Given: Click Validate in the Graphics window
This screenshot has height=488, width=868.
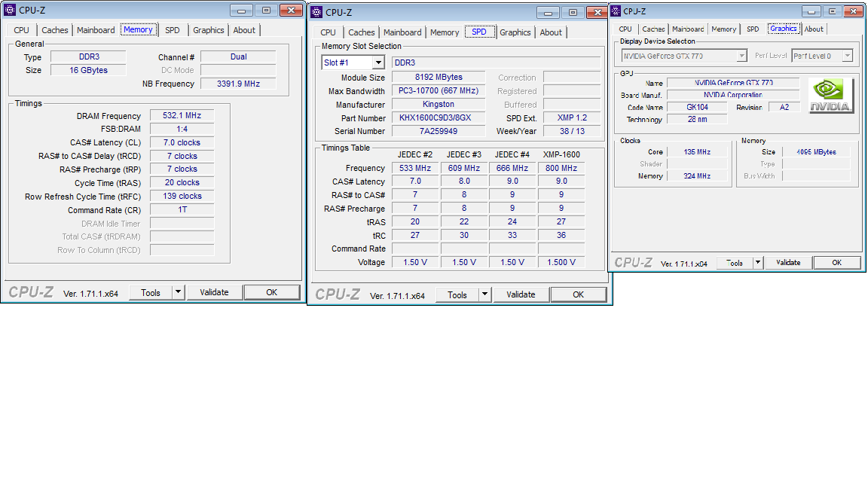Looking at the screenshot, I should 788,262.
